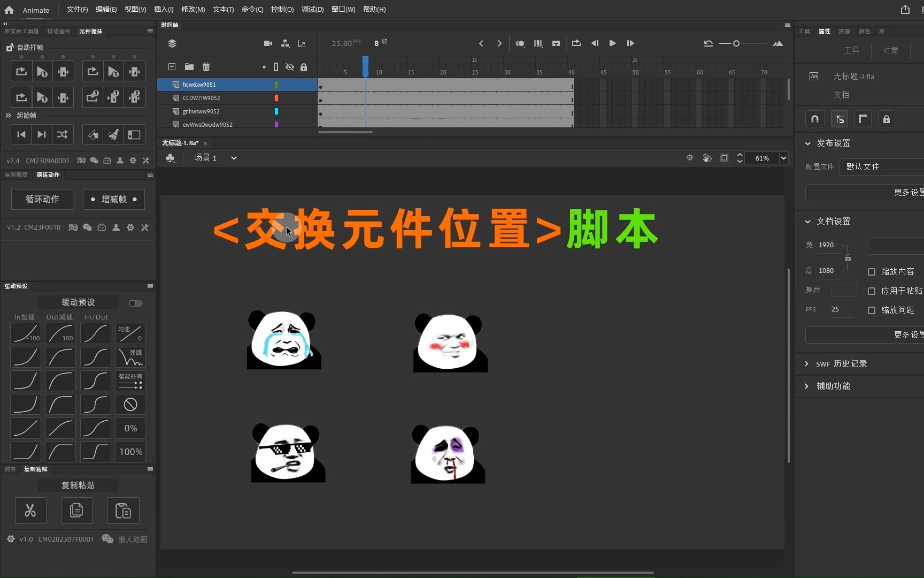Image resolution: width=924 pixels, height=578 pixels.
Task: Open the 窗口(W) menu
Action: [x=343, y=10]
